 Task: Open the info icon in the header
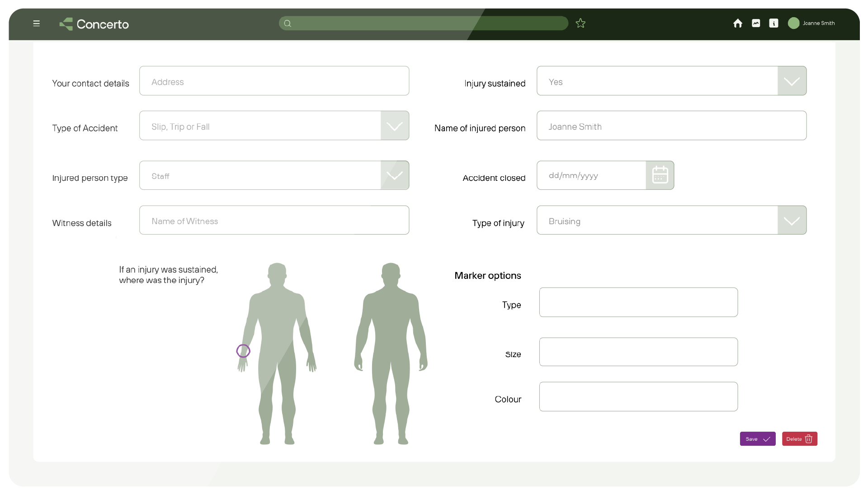[x=774, y=23]
